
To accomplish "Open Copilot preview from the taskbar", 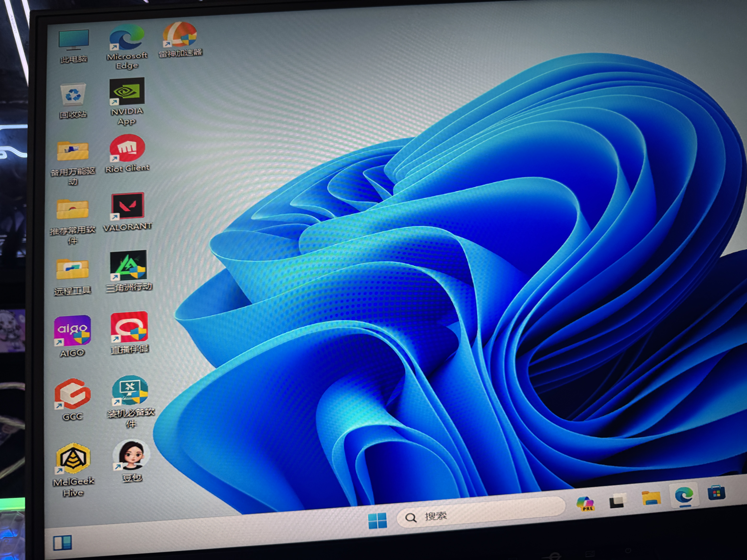I will click(586, 504).
